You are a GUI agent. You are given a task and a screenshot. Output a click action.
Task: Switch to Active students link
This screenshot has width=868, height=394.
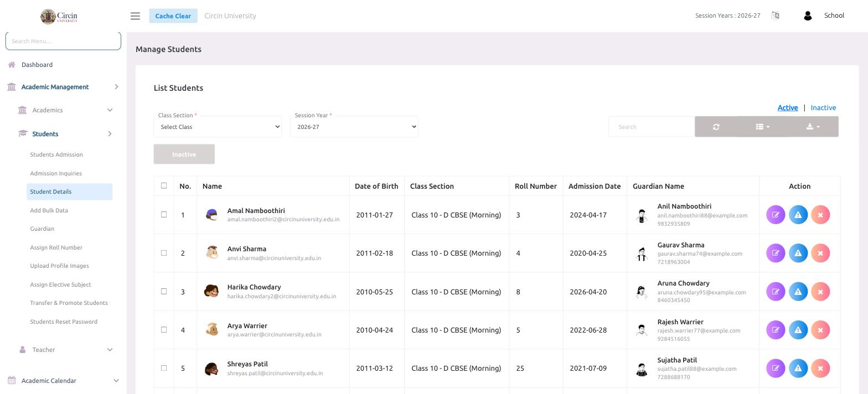click(788, 108)
